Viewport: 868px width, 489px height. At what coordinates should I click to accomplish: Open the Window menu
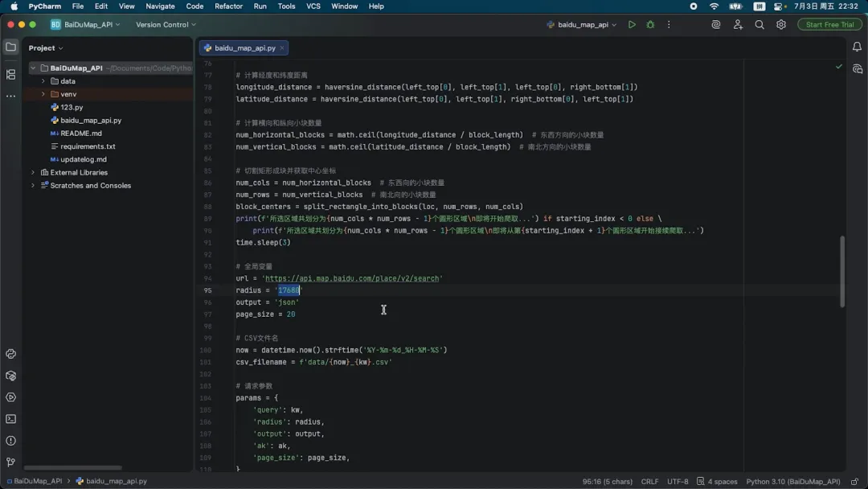[x=344, y=6]
